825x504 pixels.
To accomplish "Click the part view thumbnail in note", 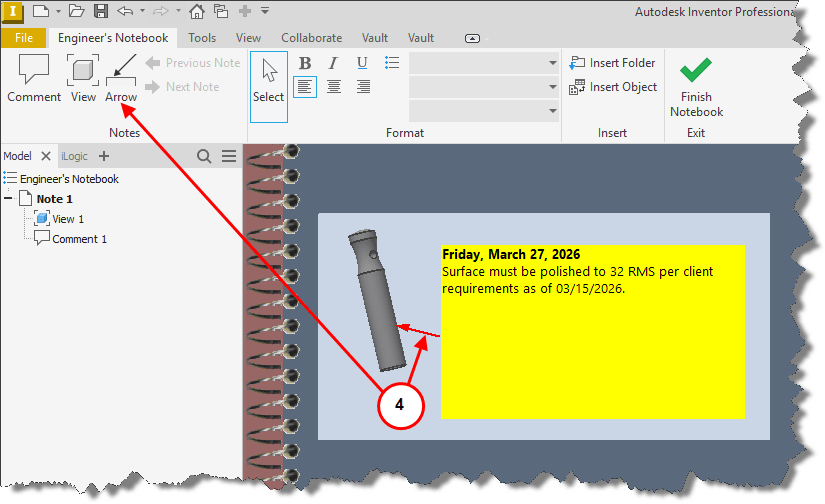I will 377,300.
